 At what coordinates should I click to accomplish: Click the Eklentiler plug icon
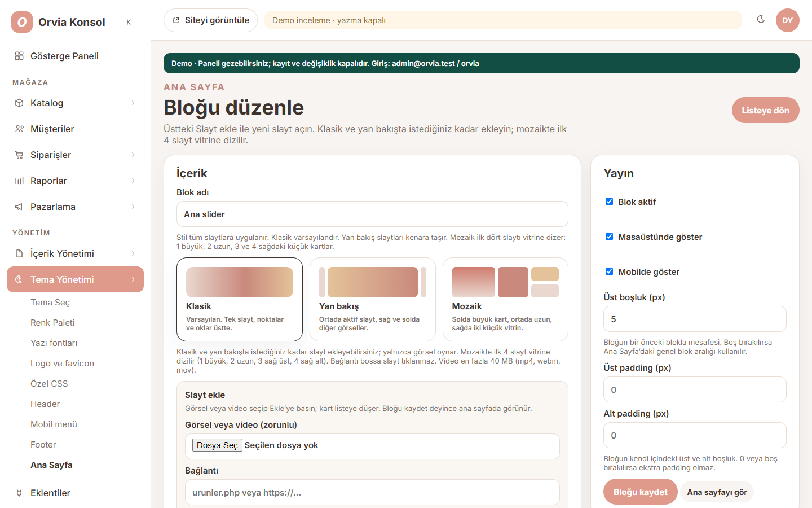19,493
